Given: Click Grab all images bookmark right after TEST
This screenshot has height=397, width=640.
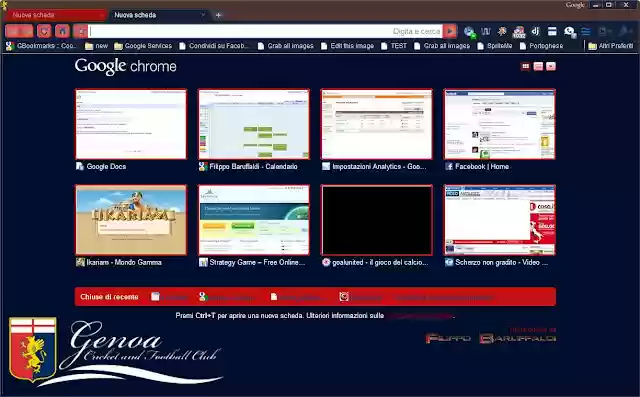Looking at the screenshot, I should pos(442,46).
